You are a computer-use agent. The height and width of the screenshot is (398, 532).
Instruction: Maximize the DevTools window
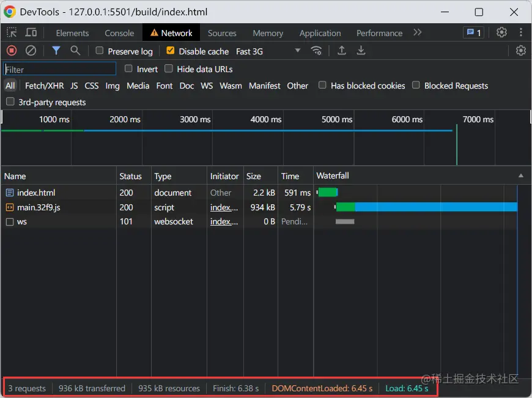(x=479, y=12)
